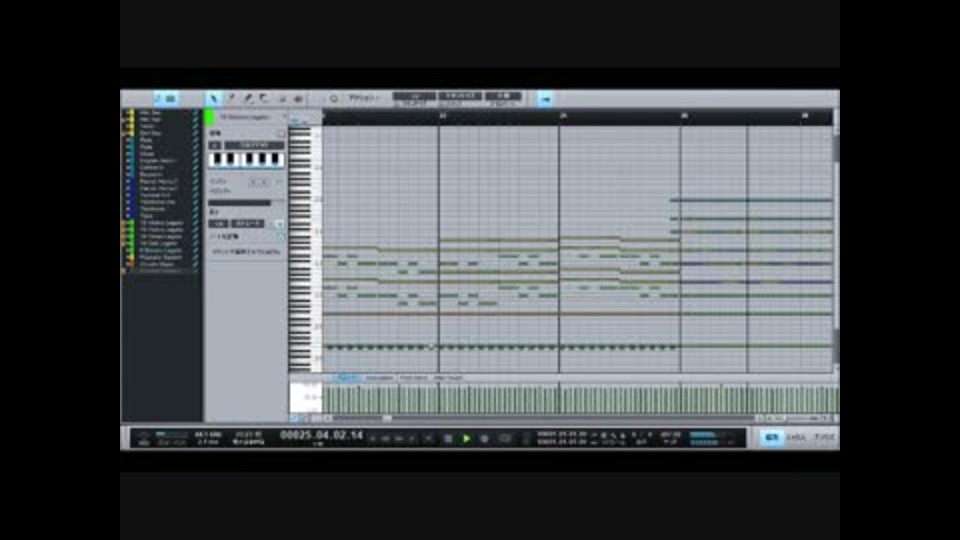Open the ミックス mix view
The height and width of the screenshot is (540, 960).
click(796, 437)
